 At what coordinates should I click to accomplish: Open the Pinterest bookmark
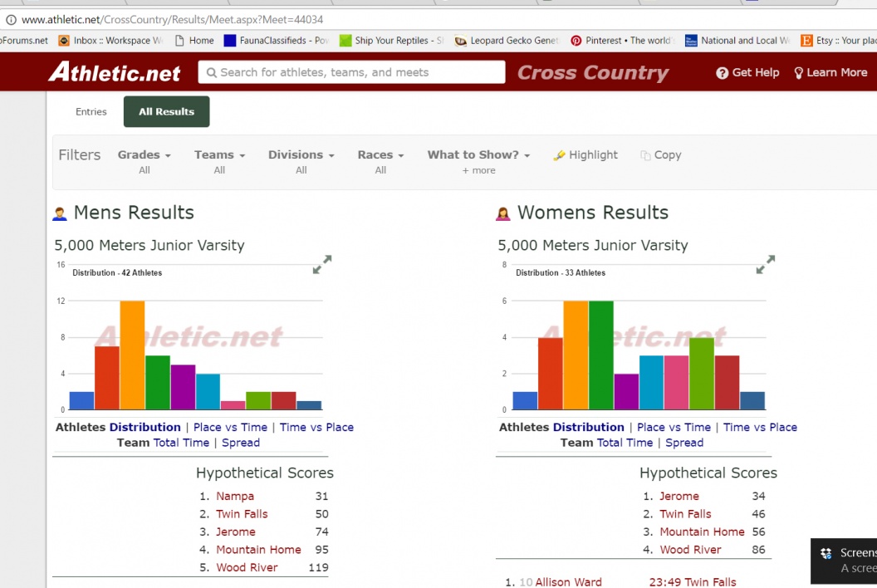(x=623, y=41)
